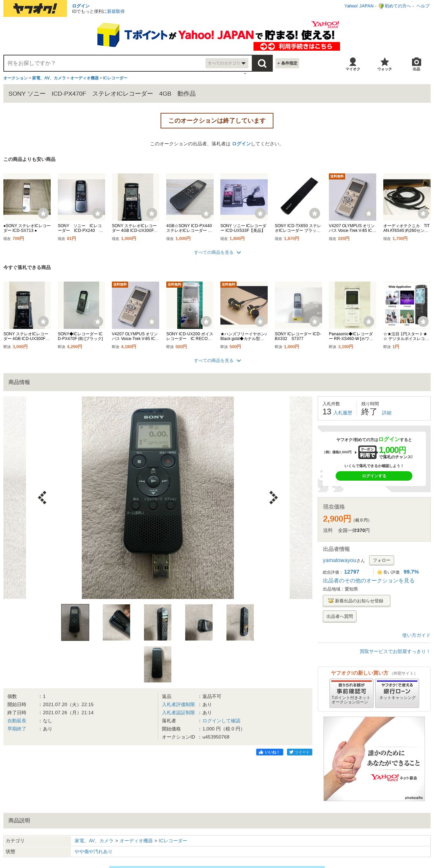Toggle watch star on Panasonic RR-XS460 item
This screenshot has height=868, width=434.
[x=369, y=321]
